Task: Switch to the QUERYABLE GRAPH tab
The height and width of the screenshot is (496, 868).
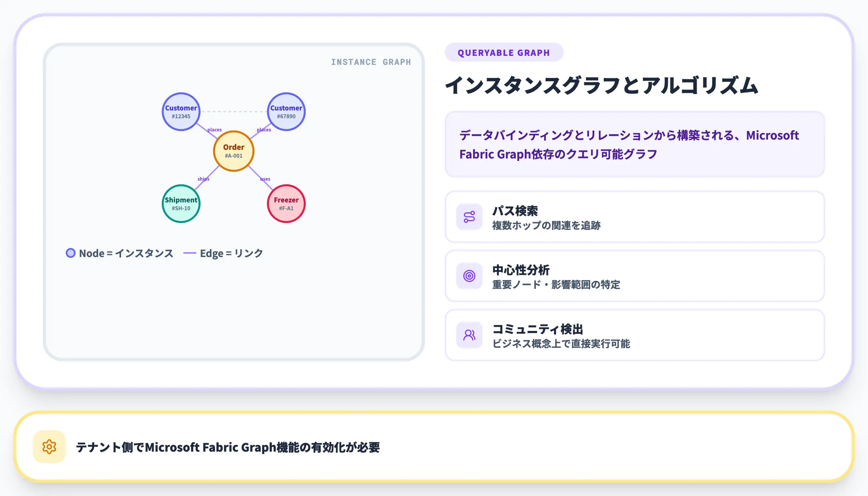Action: click(x=504, y=52)
